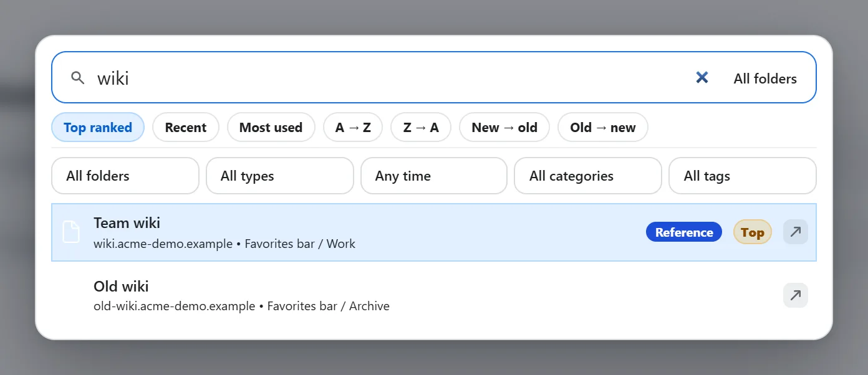Image resolution: width=868 pixels, height=375 pixels.
Task: Sort results Z → A
Action: tap(421, 128)
